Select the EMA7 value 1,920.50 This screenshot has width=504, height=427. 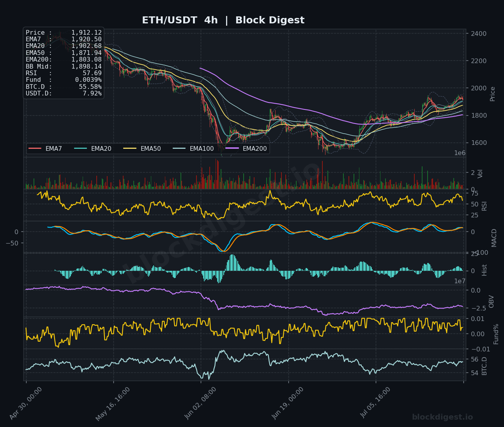click(x=87, y=39)
